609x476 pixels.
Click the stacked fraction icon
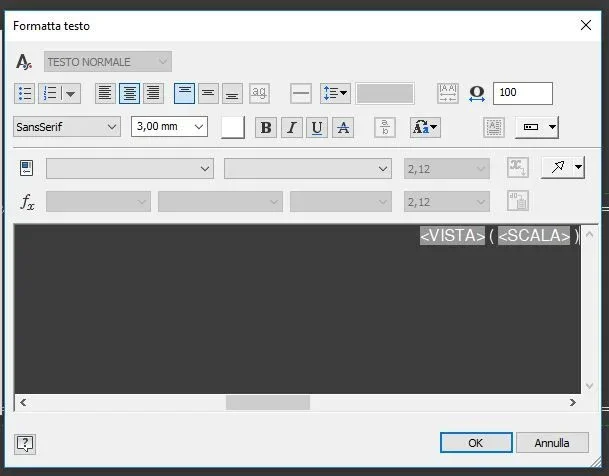pos(385,127)
